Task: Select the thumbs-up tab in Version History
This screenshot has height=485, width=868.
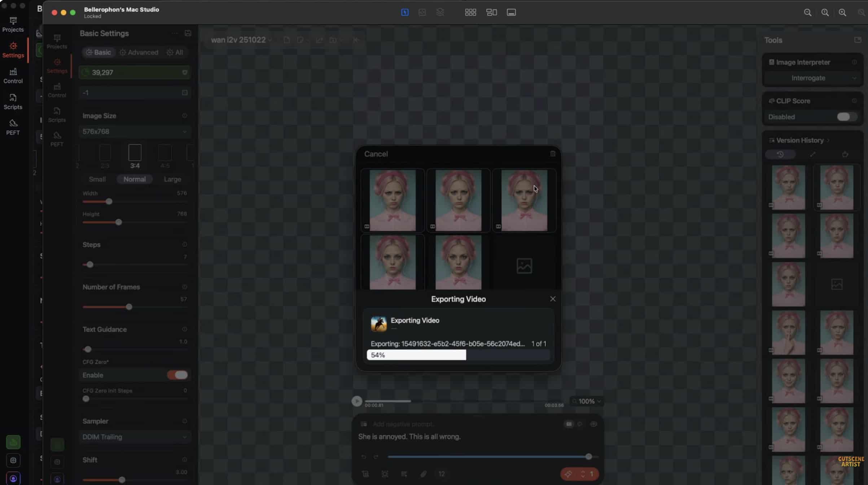Action: (x=845, y=154)
